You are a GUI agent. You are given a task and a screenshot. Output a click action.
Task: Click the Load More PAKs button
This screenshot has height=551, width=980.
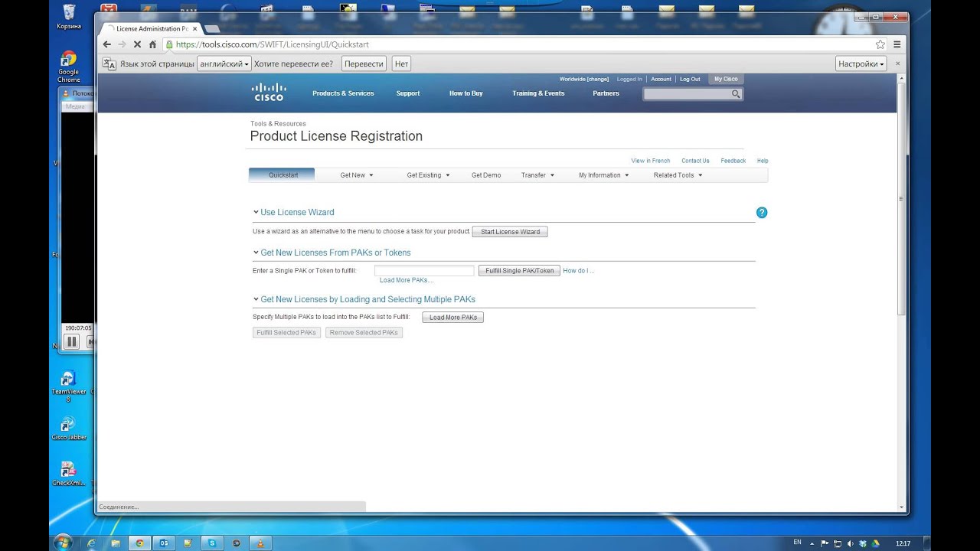point(452,318)
